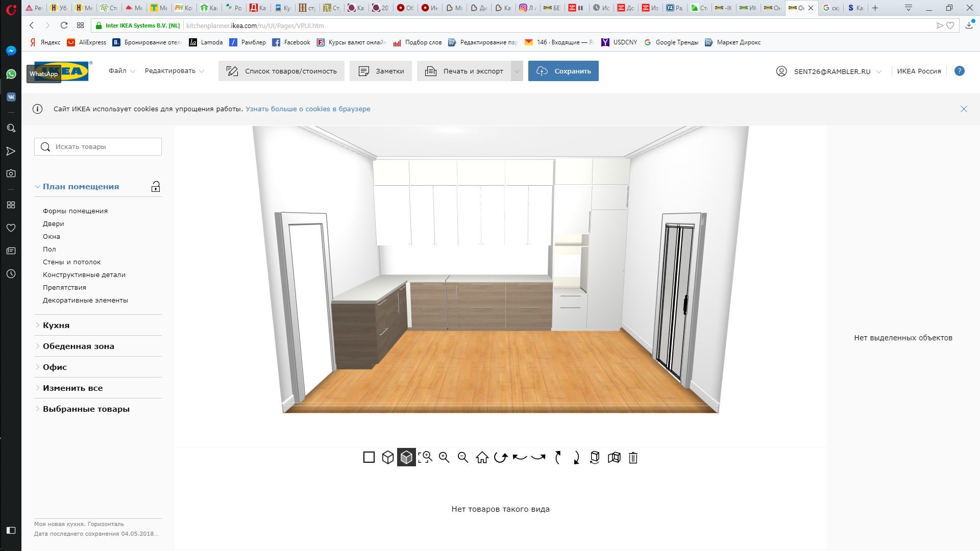Select the home/reset view icon
Viewport: 980px width, 551px height.
[x=482, y=458]
